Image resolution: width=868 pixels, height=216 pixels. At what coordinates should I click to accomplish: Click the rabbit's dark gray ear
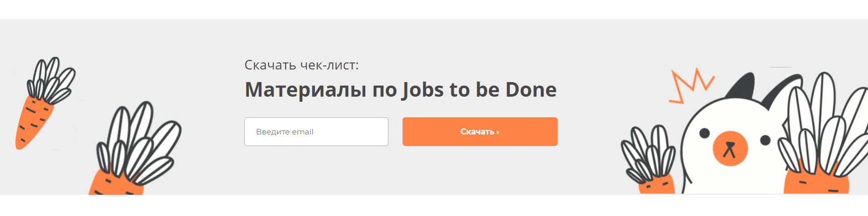(742, 86)
